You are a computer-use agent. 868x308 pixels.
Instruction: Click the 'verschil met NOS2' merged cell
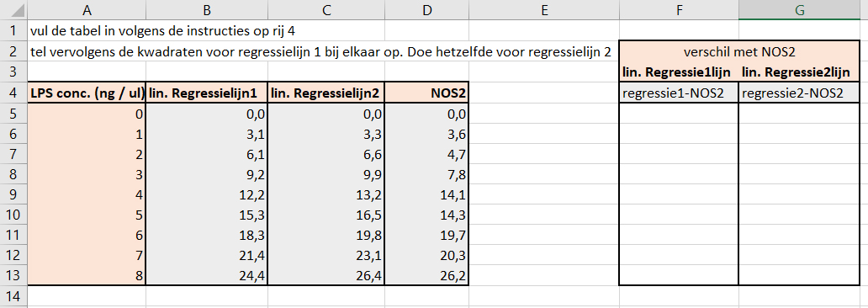pyautogui.click(x=739, y=51)
